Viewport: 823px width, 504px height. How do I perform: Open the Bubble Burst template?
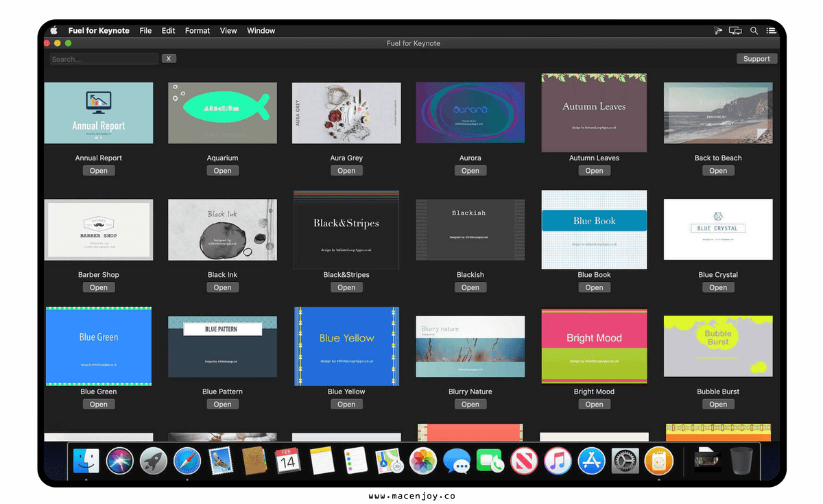718,405
